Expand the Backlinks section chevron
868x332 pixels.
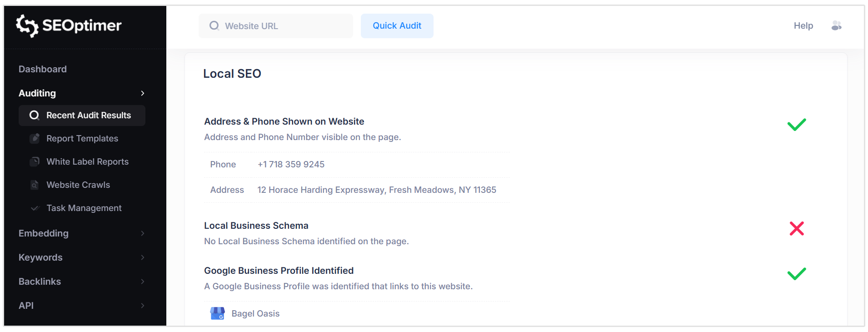point(143,282)
